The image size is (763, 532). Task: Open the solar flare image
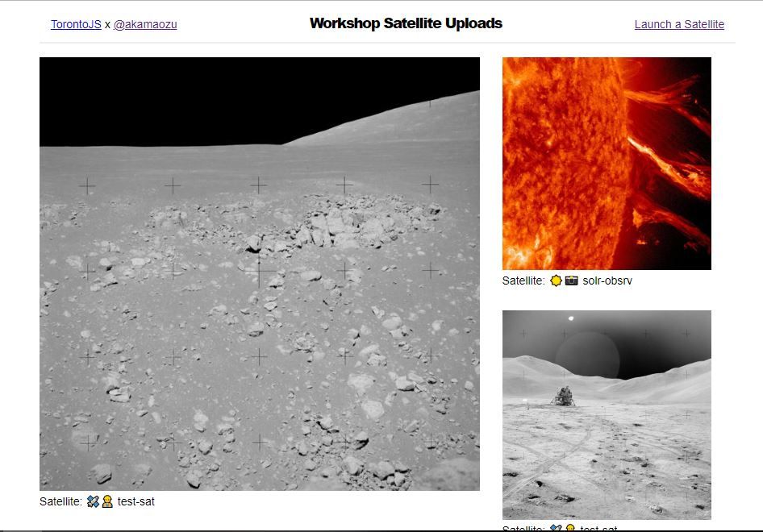[x=607, y=164]
